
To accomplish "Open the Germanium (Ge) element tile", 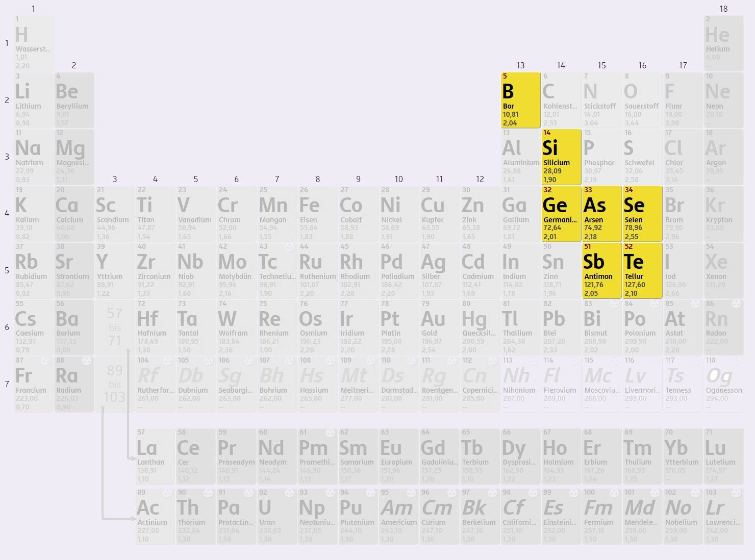I will tap(561, 214).
